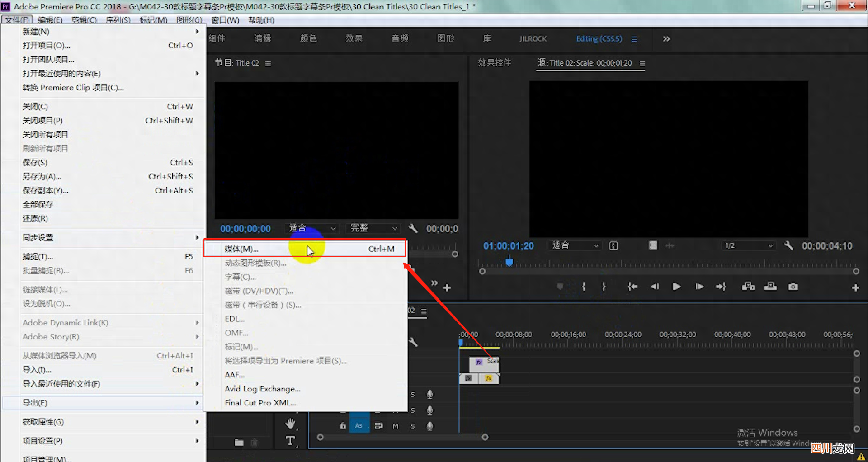Toggle A3 sync lock
This screenshot has height=462, width=868.
(378, 426)
